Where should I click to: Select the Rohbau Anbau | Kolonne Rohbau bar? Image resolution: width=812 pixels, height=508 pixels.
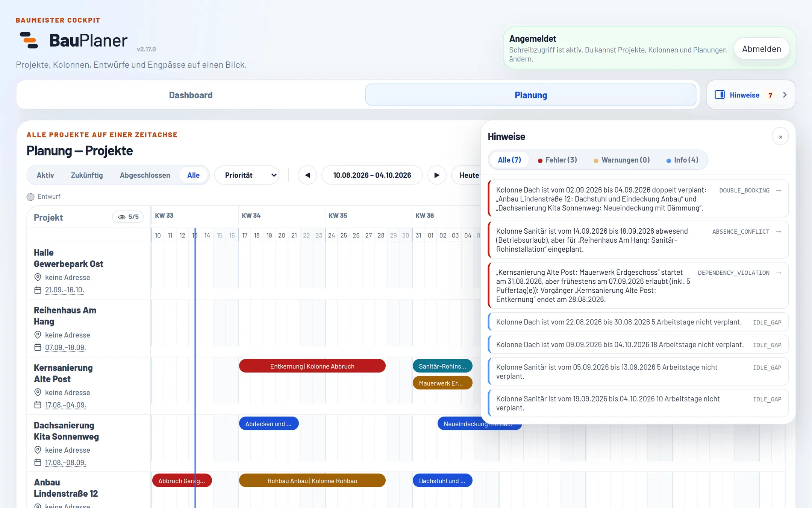(312, 481)
